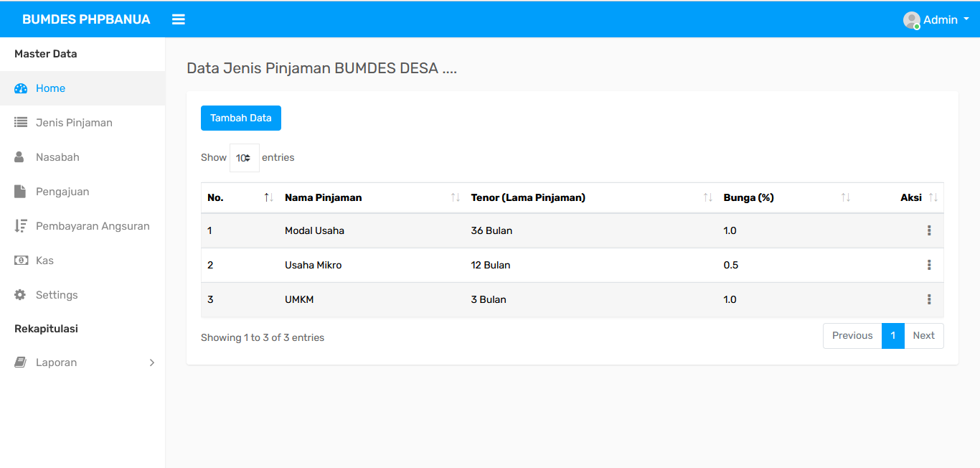Image resolution: width=980 pixels, height=468 pixels.
Task: Open the show entries count selector
Action: [x=244, y=158]
